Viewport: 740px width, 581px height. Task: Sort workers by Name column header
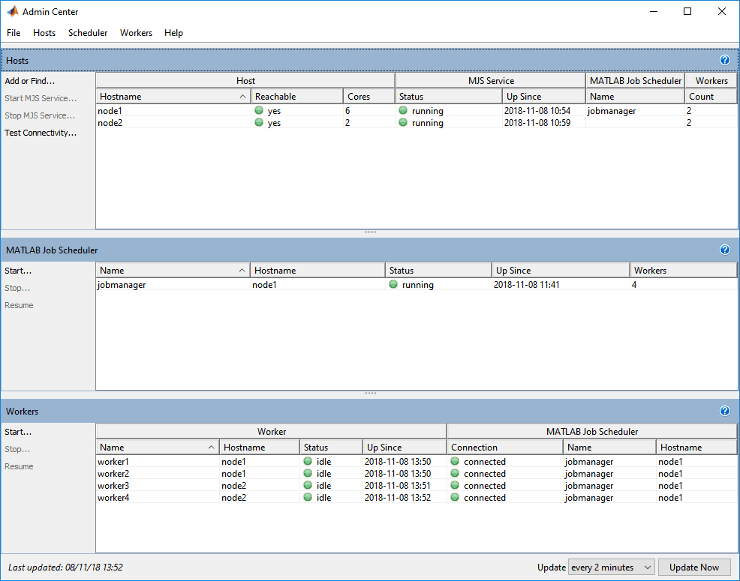157,448
